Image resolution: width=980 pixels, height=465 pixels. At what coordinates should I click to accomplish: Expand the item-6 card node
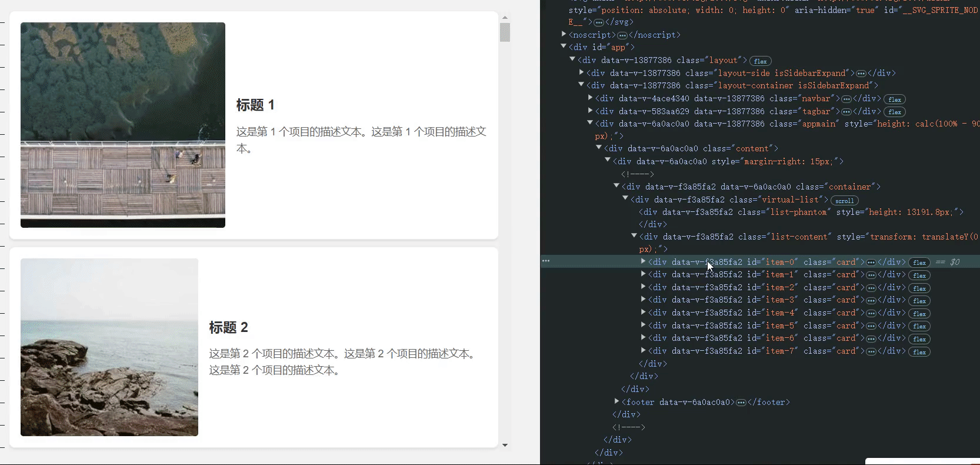tap(643, 337)
